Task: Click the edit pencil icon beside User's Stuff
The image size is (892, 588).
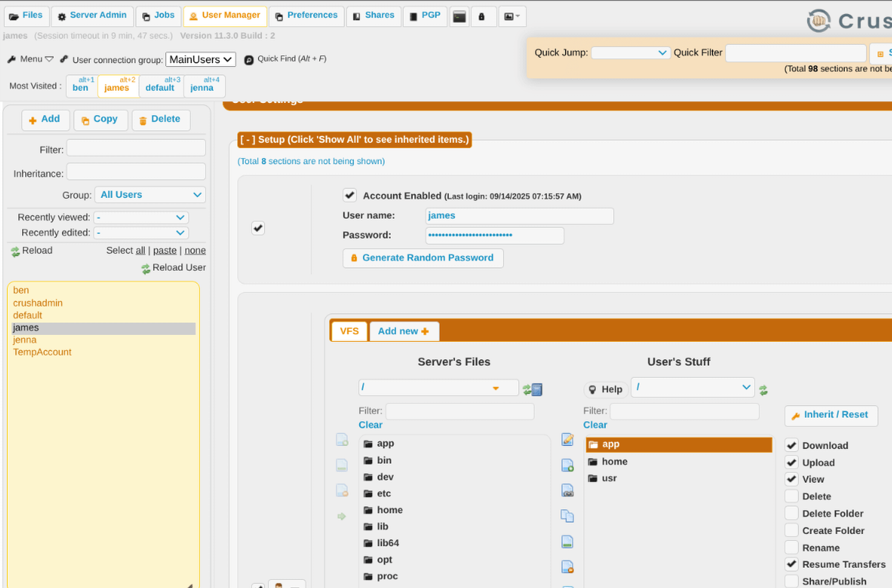Action: click(x=567, y=439)
